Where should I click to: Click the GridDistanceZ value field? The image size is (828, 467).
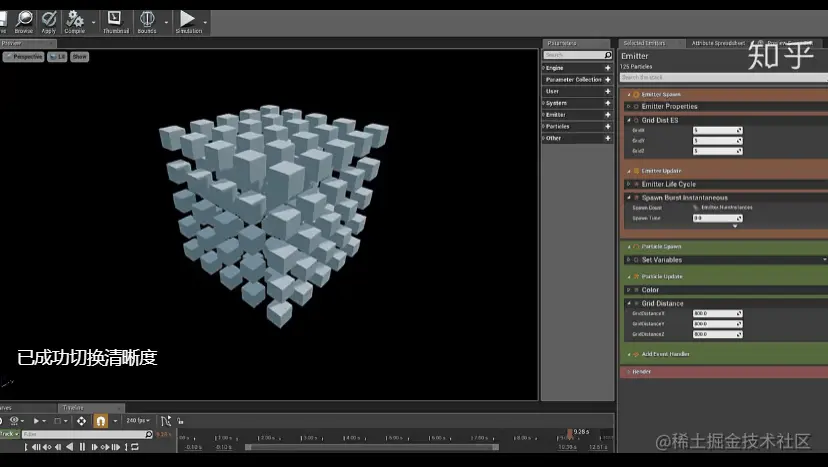tap(718, 334)
